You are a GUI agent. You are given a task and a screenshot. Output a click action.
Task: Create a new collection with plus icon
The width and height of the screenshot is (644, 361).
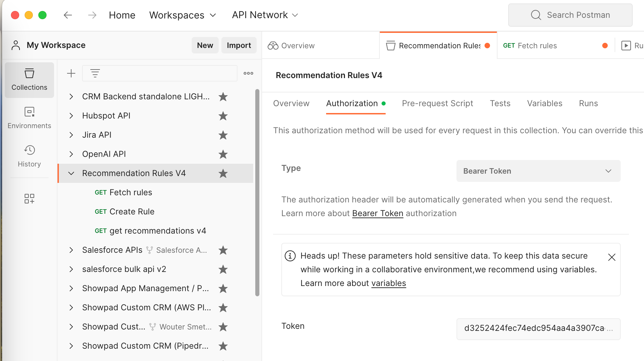pos(71,73)
